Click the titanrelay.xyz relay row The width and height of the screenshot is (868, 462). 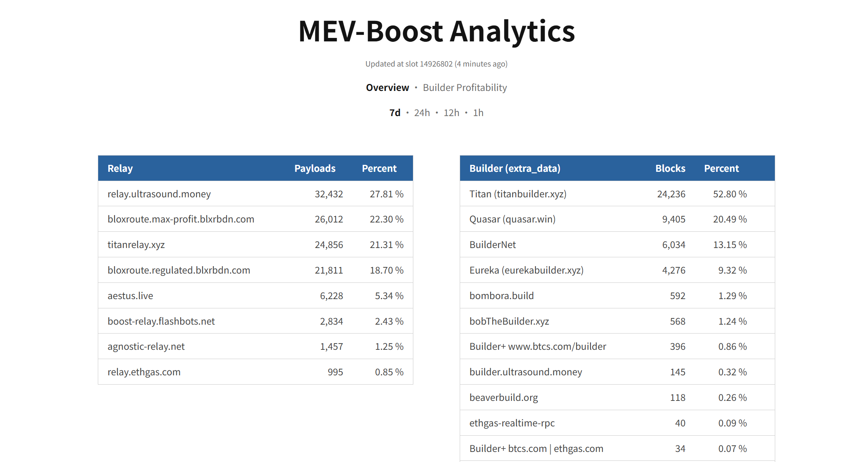(x=256, y=245)
